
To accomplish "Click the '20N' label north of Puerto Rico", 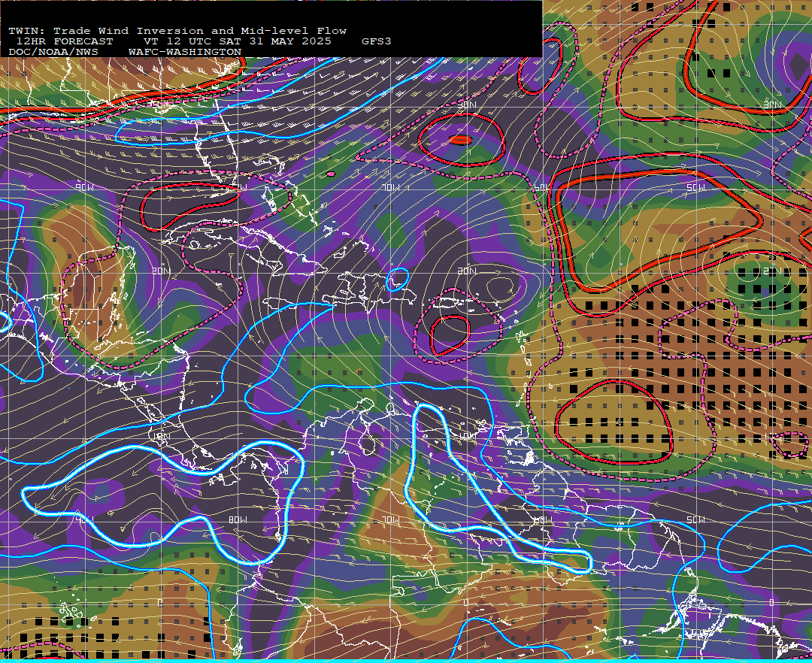I will pyautogui.click(x=467, y=271).
